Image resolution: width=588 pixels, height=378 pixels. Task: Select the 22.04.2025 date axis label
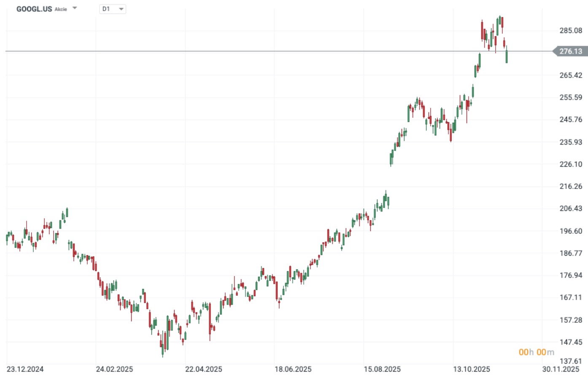click(204, 369)
